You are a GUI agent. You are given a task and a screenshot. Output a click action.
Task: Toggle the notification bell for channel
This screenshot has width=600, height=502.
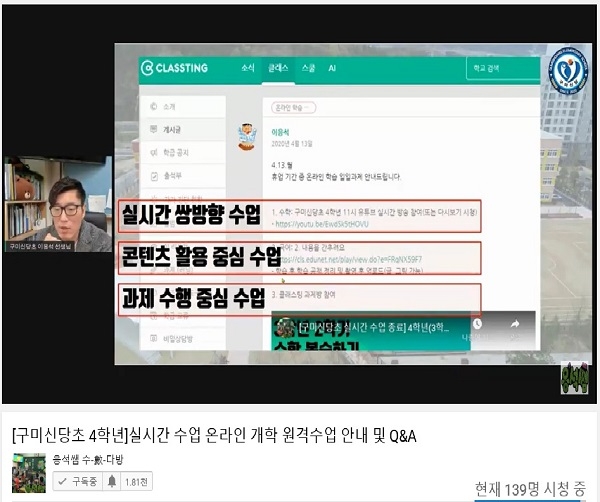(111, 482)
